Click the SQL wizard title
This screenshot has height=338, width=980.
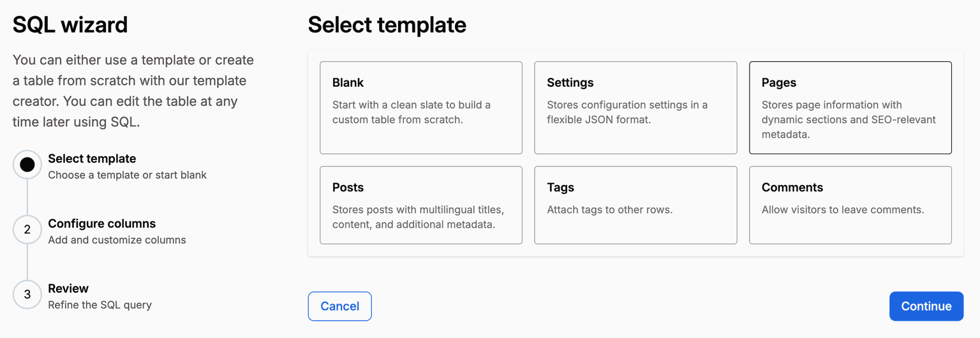[70, 26]
